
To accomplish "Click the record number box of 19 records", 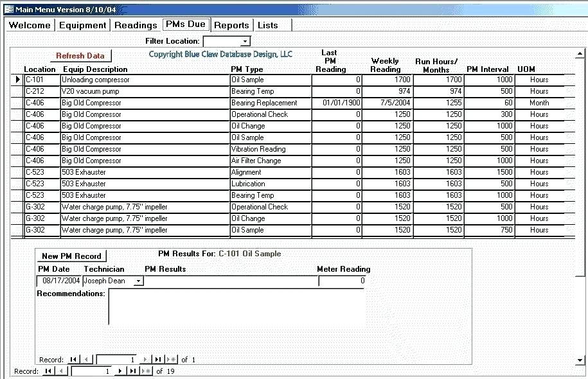I will (x=92, y=371).
